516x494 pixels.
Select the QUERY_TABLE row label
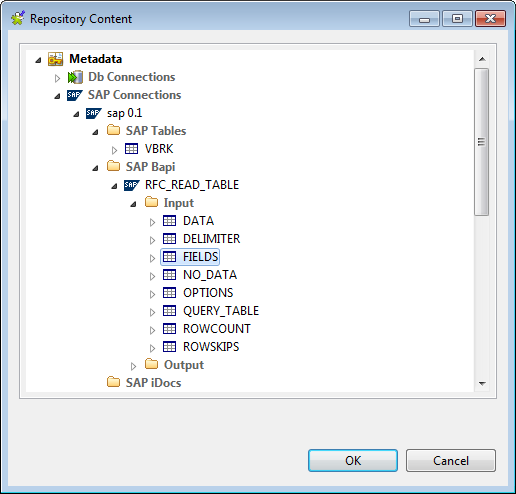(x=221, y=311)
